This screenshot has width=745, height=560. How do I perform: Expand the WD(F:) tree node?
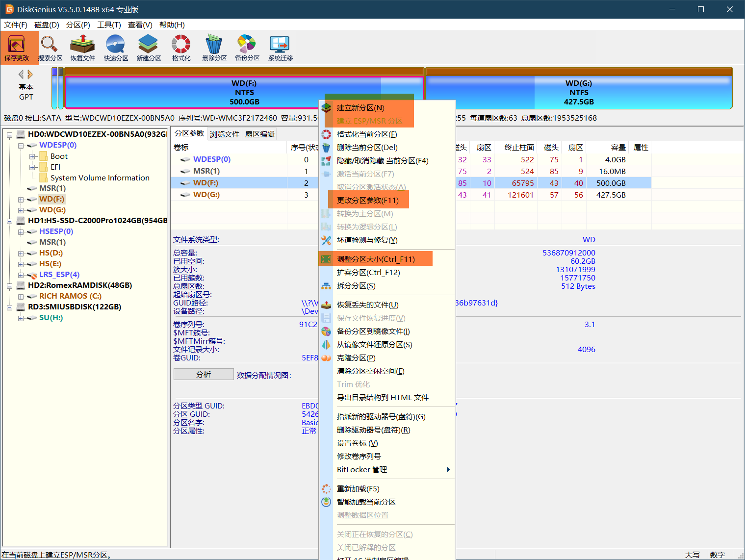(21, 199)
